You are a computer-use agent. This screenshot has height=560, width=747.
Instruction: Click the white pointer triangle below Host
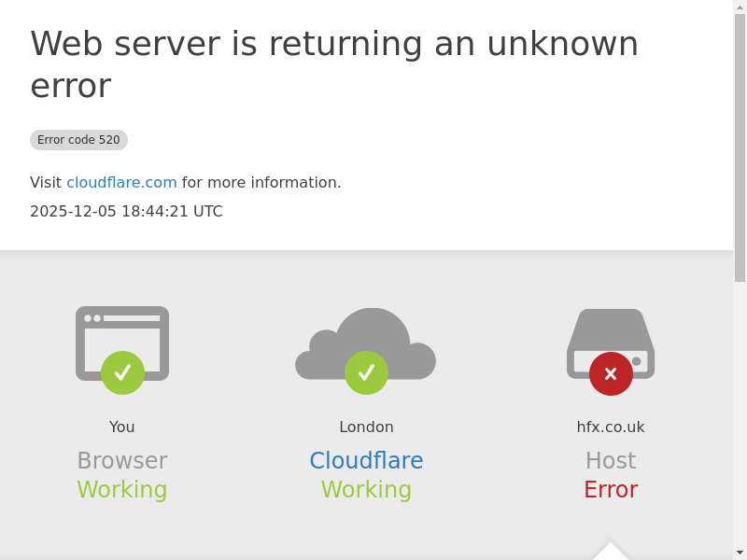611,552
